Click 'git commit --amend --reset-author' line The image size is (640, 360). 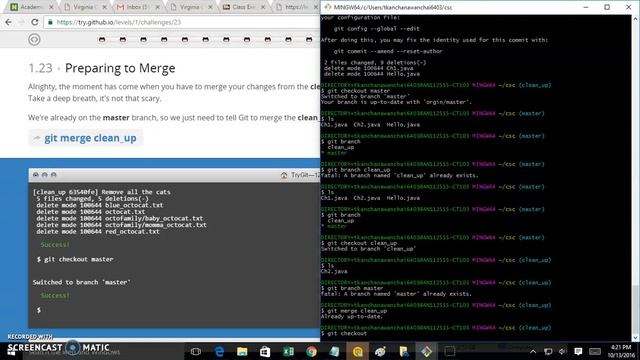click(x=388, y=51)
